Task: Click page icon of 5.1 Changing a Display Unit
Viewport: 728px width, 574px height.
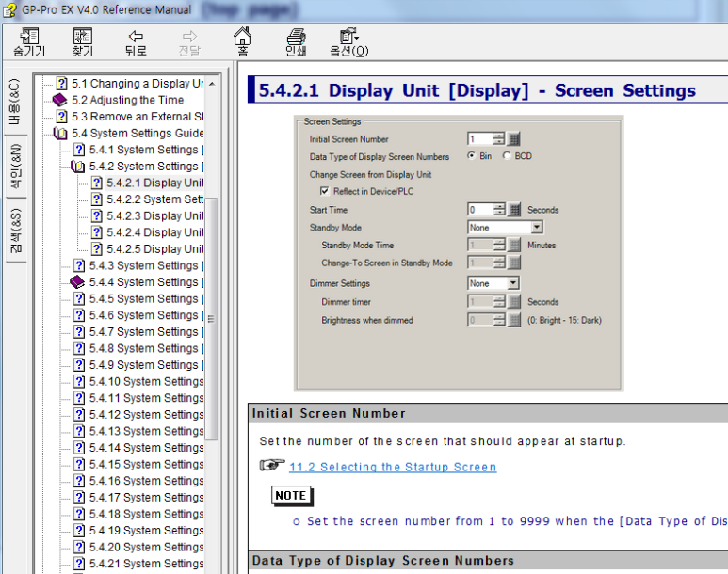Action: click(x=61, y=84)
